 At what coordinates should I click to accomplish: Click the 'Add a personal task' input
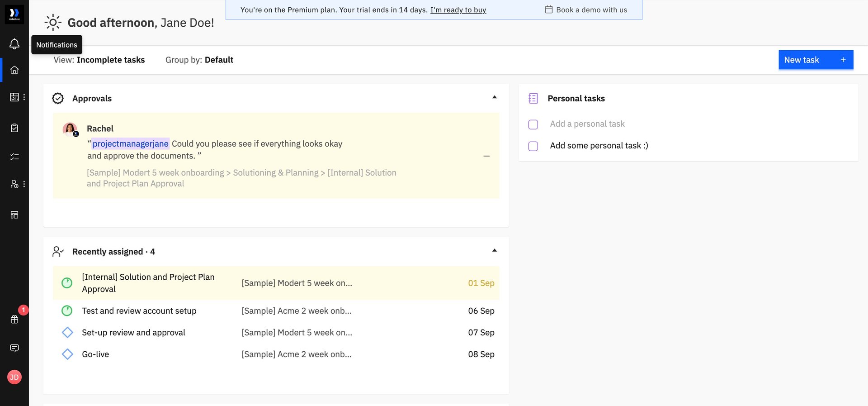pyautogui.click(x=587, y=124)
